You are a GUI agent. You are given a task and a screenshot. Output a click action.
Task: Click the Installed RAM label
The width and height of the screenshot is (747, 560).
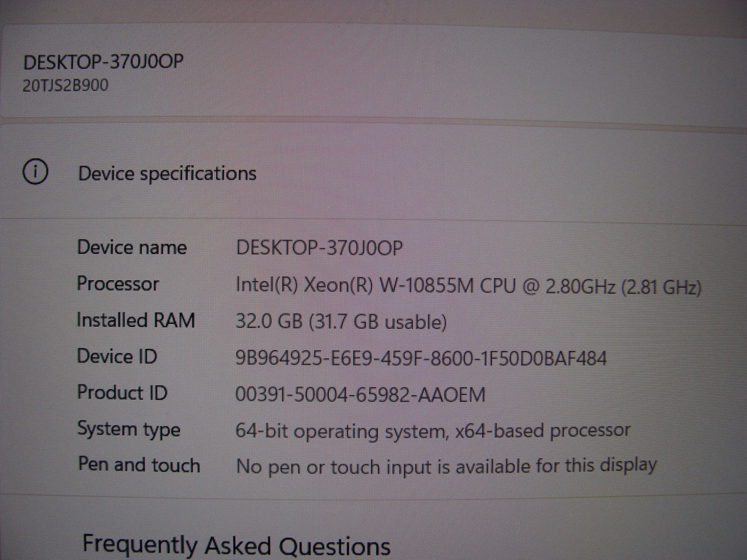(135, 320)
